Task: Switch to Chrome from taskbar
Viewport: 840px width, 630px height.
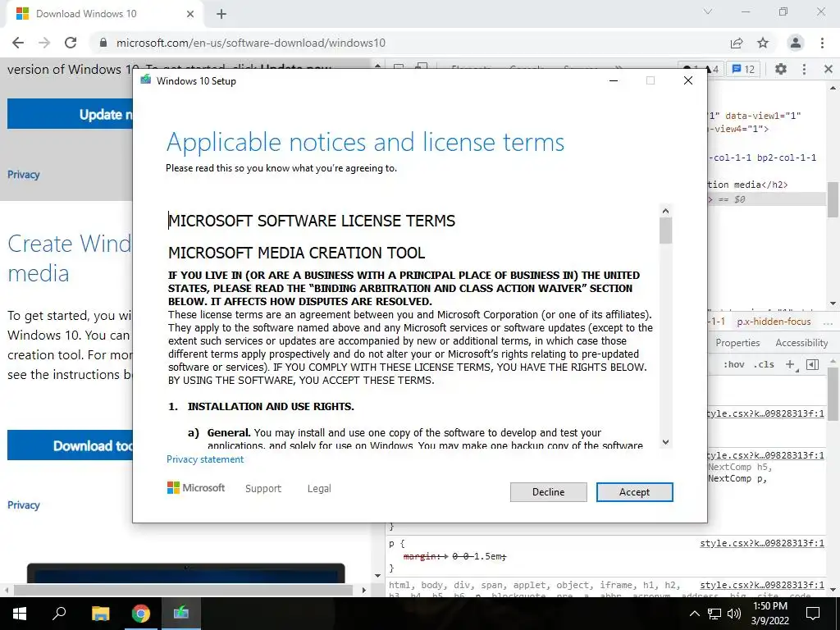Action: click(x=141, y=614)
